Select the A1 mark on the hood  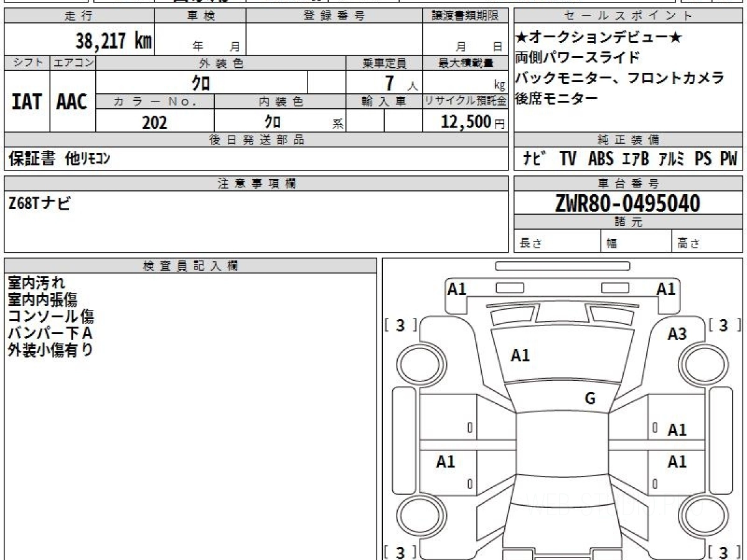520,355
